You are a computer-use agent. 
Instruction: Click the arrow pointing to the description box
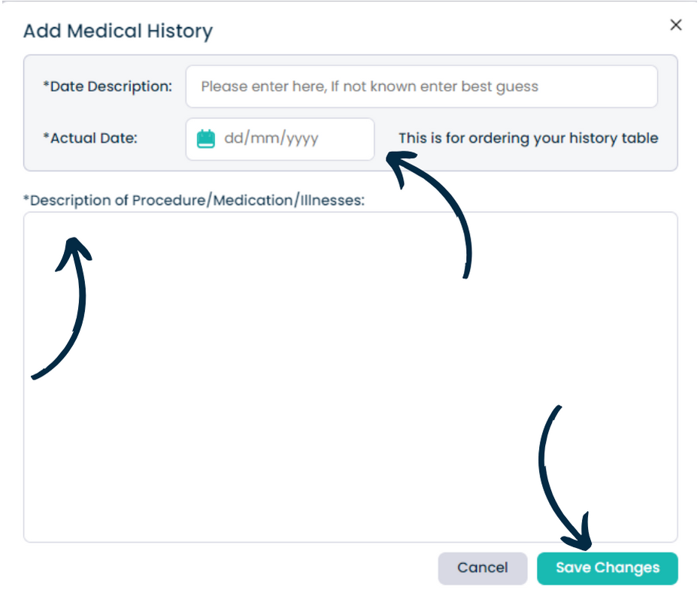[62, 308]
